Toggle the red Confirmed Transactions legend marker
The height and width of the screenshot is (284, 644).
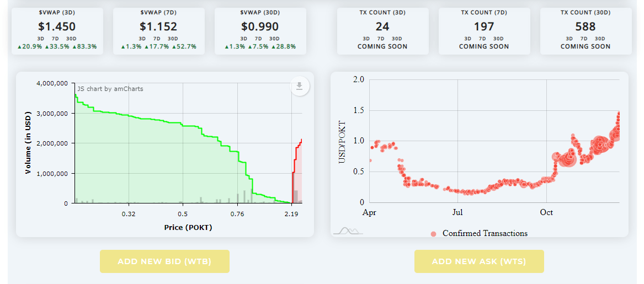click(x=433, y=234)
